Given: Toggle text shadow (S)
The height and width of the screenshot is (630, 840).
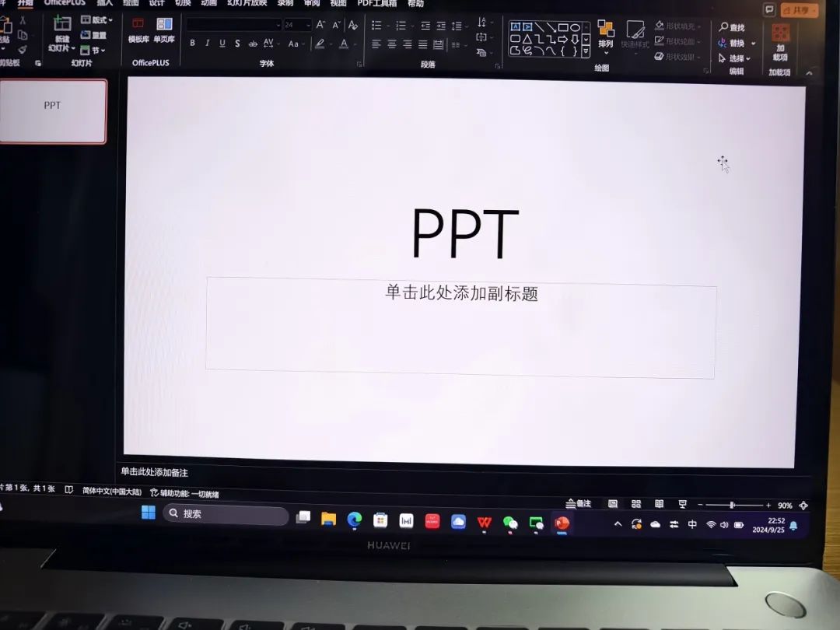Looking at the screenshot, I should [237, 44].
